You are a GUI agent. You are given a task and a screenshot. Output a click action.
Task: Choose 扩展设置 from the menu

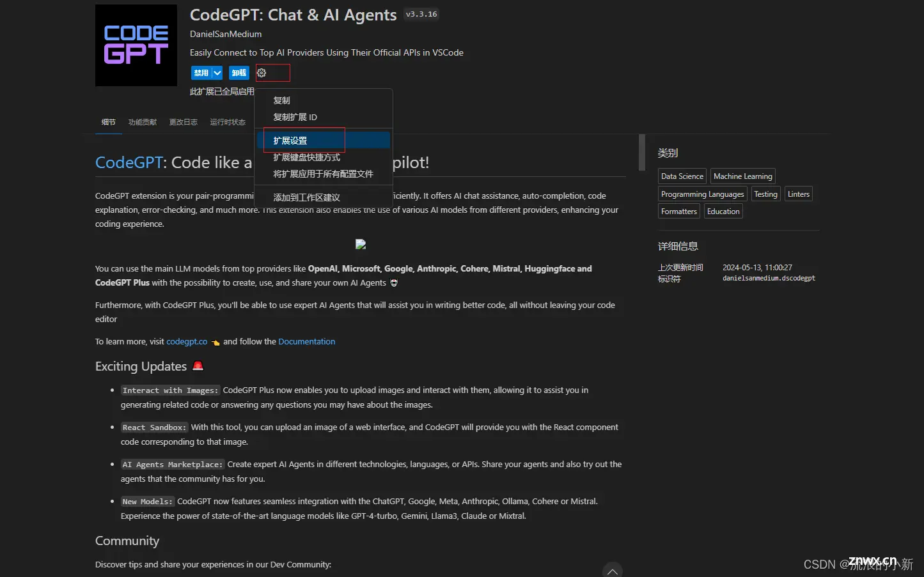(324, 141)
